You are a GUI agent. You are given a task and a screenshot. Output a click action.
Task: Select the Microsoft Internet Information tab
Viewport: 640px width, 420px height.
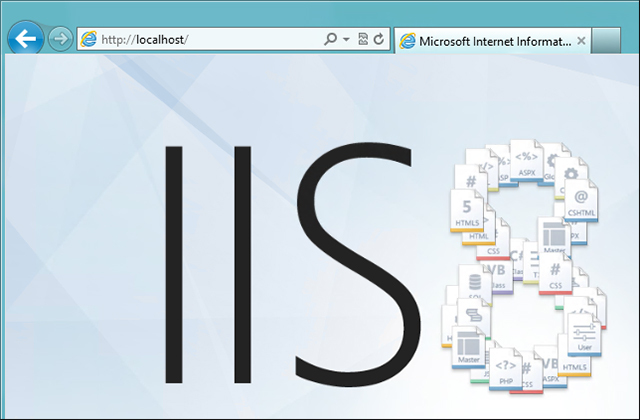coord(493,41)
